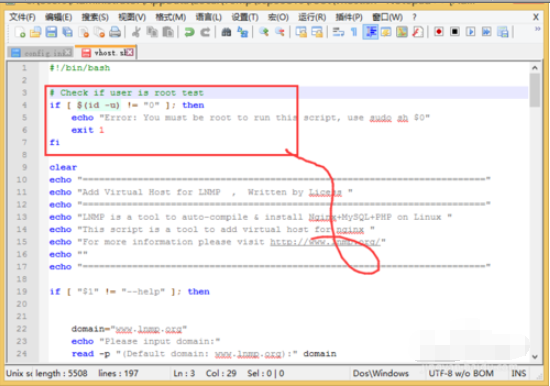
Task: Open the Replace dialog icon
Action: 242,32
